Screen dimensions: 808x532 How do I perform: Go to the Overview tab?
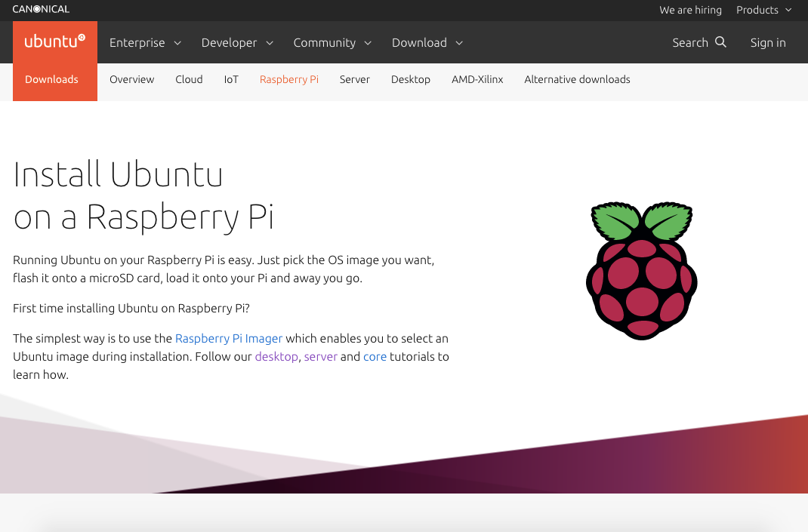click(x=132, y=79)
